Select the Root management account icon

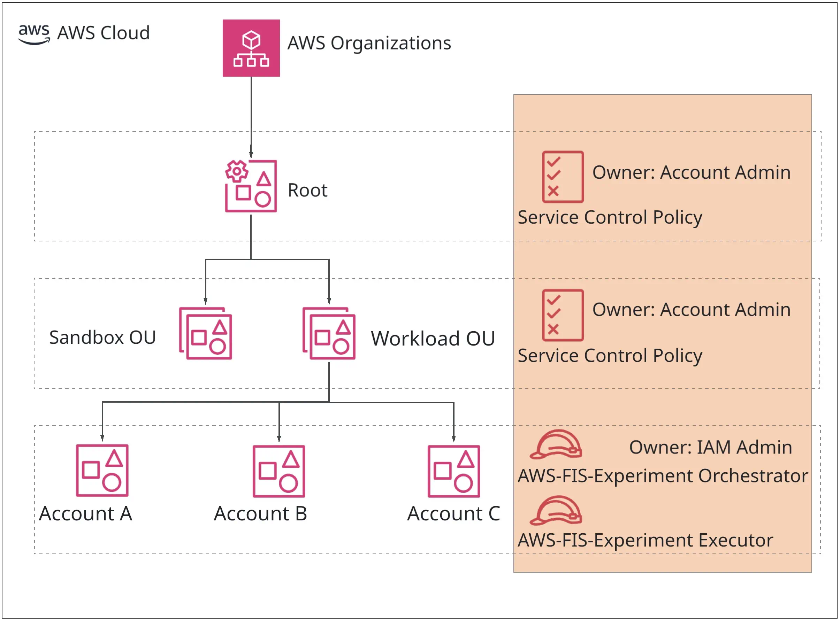(x=251, y=186)
